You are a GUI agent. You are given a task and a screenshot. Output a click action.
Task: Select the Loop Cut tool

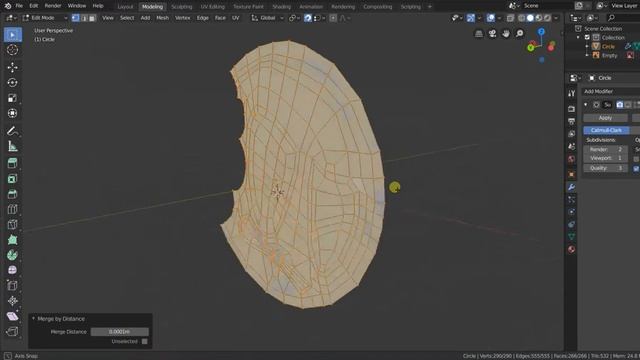[12, 209]
